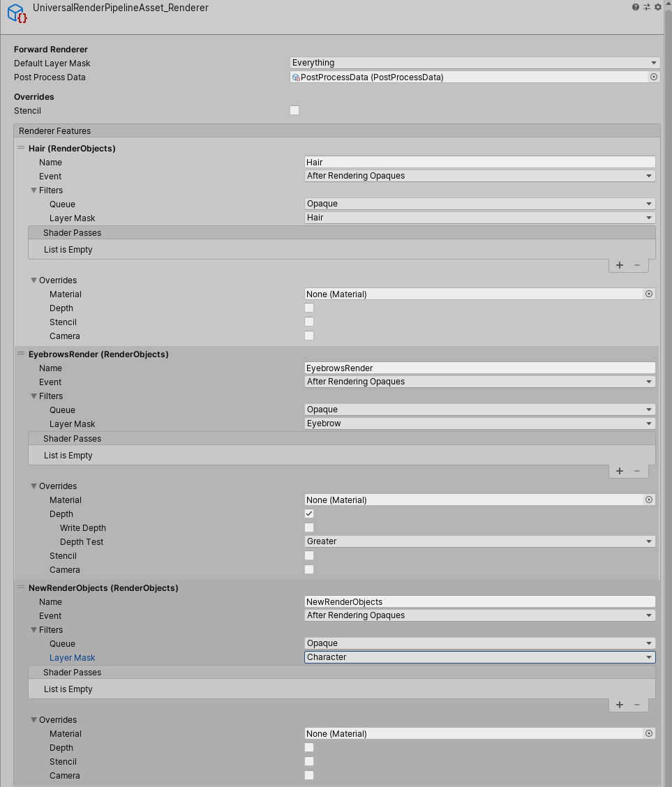The width and height of the screenshot is (672, 787).
Task: Grab the Hair feature reorder handle
Action: [x=20, y=148]
